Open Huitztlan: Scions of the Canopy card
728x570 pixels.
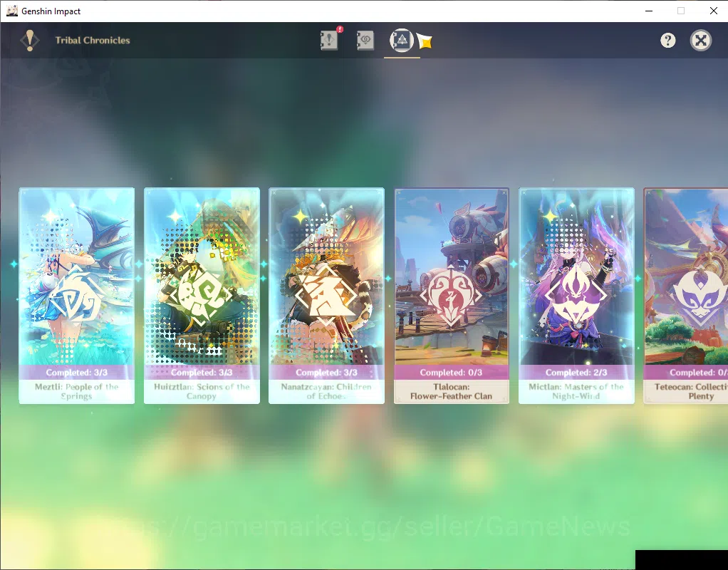pyautogui.click(x=202, y=296)
